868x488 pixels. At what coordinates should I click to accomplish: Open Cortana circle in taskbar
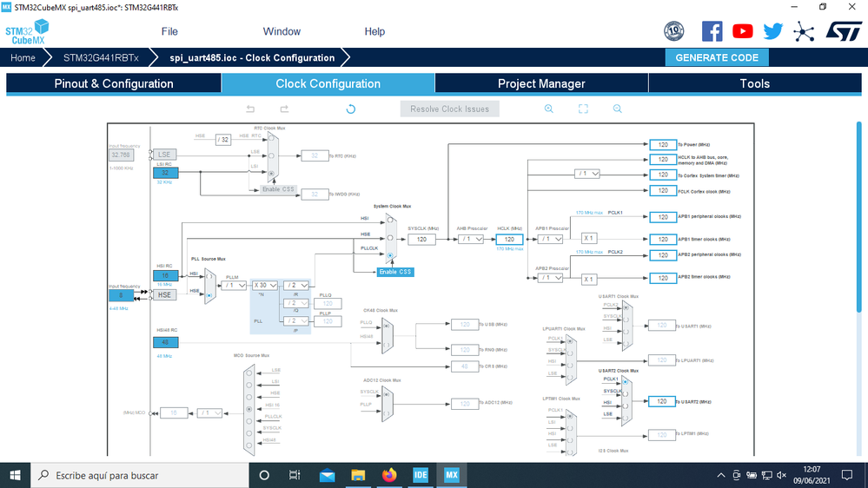[x=264, y=475]
